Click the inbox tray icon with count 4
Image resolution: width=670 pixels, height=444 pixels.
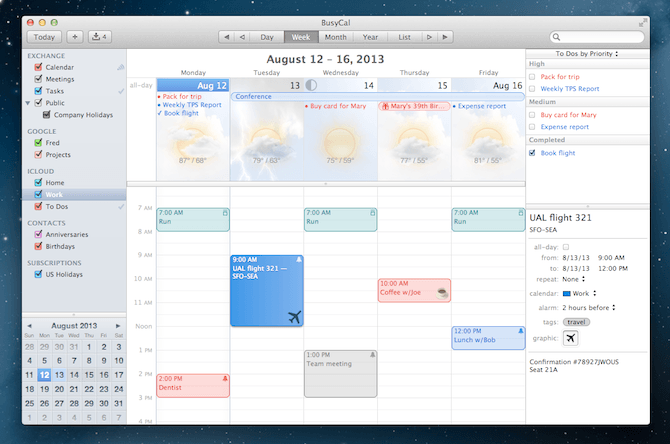100,37
